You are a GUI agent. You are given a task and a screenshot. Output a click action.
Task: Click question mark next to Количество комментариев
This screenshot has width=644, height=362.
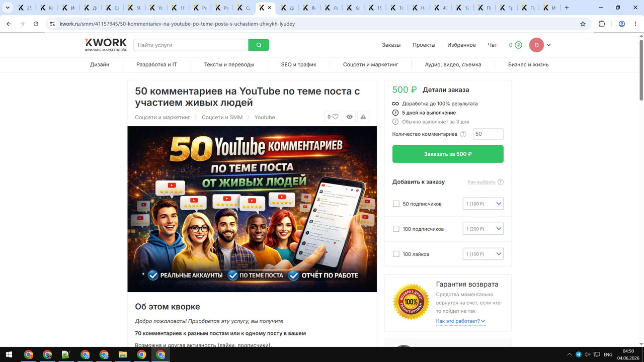463,134
